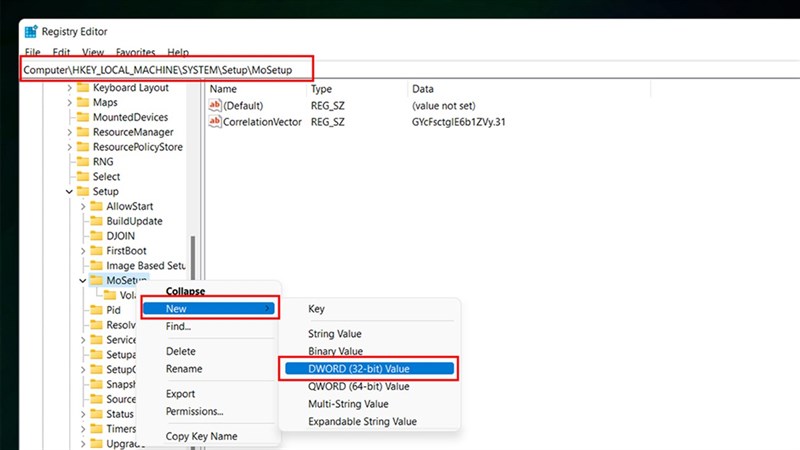Select the DJOIN folder icon

pos(96,235)
